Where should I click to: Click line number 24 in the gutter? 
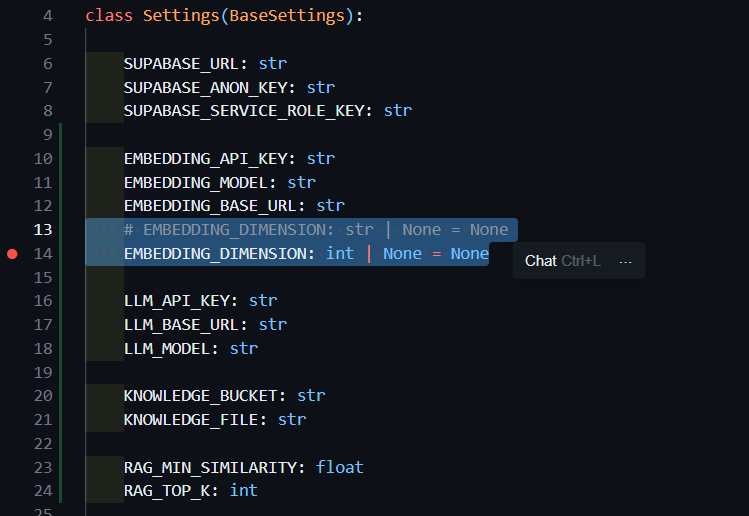[43, 491]
